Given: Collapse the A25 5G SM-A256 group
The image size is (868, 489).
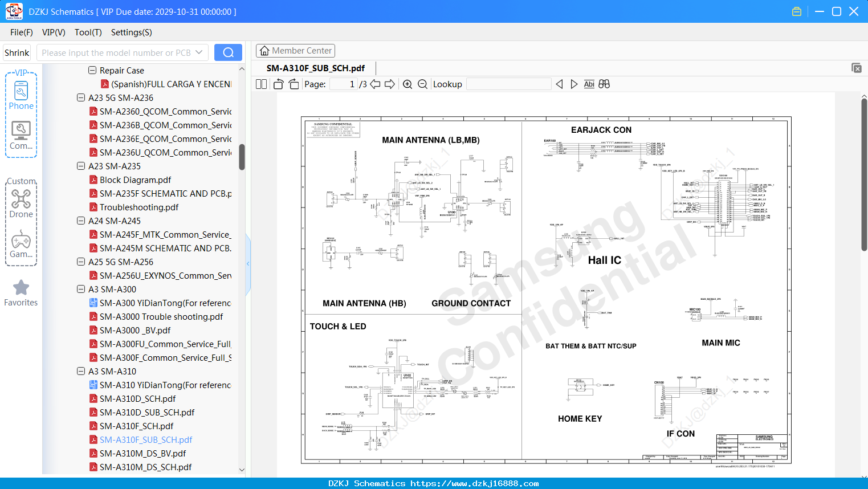Looking at the screenshot, I should 81,262.
